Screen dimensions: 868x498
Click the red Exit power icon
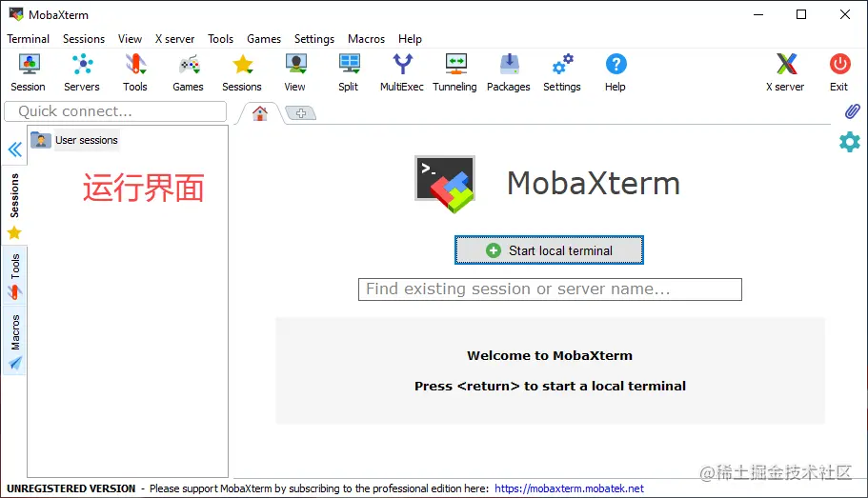(x=839, y=72)
